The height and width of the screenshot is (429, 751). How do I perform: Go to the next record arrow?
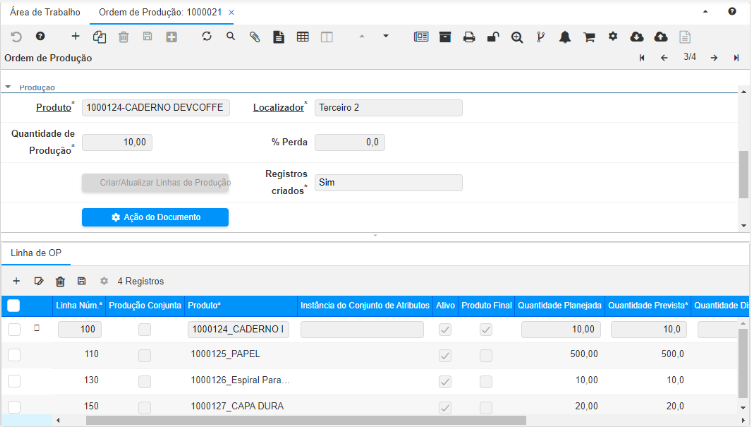point(713,58)
